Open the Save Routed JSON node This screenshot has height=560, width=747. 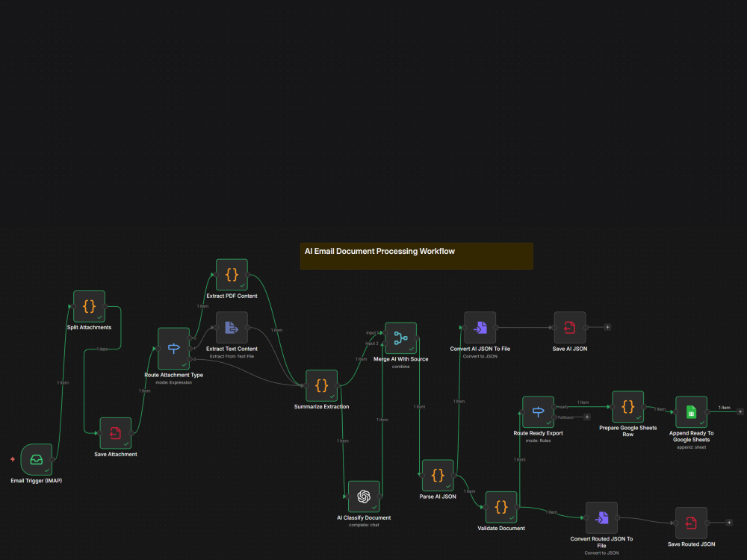point(691,523)
